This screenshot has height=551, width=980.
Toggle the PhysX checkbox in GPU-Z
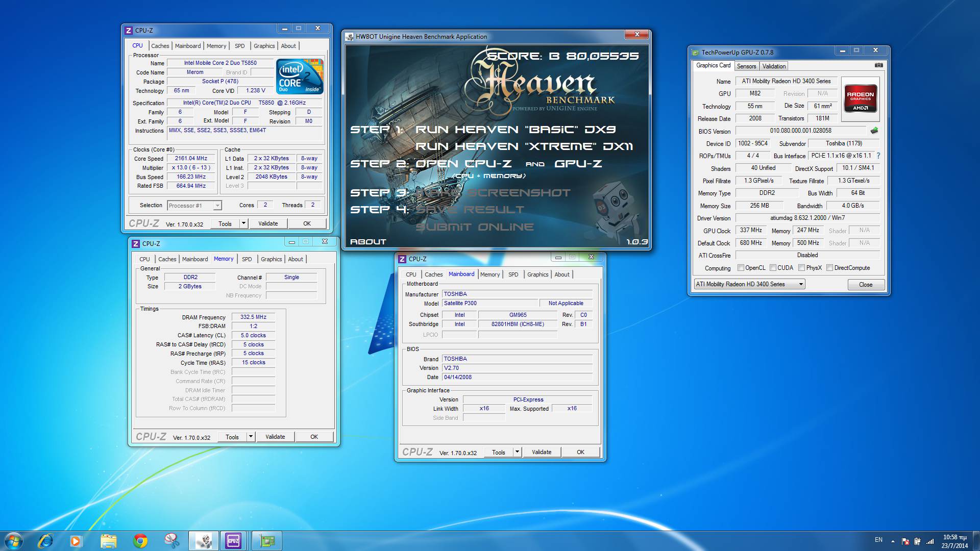[801, 268]
